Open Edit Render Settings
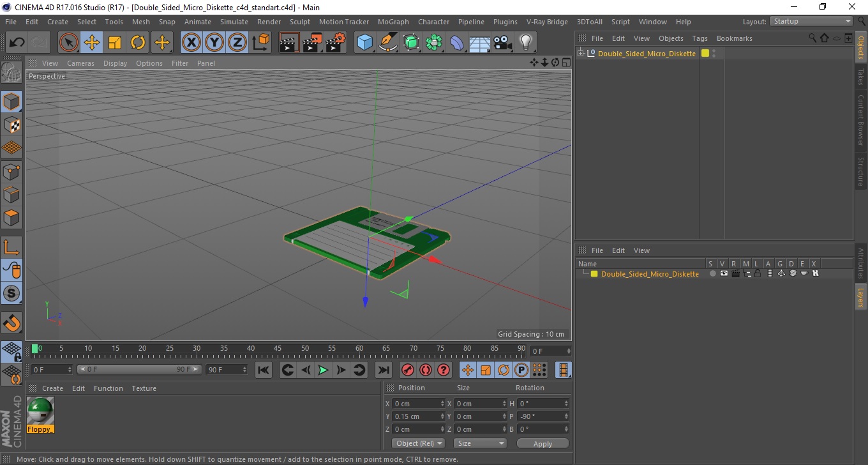The height and width of the screenshot is (465, 868). [335, 43]
